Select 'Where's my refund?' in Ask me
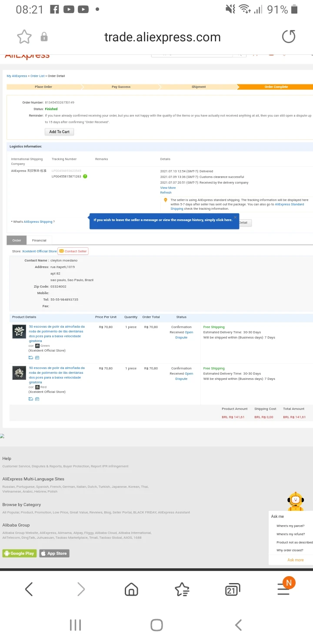The width and height of the screenshot is (313, 644). tap(290, 534)
